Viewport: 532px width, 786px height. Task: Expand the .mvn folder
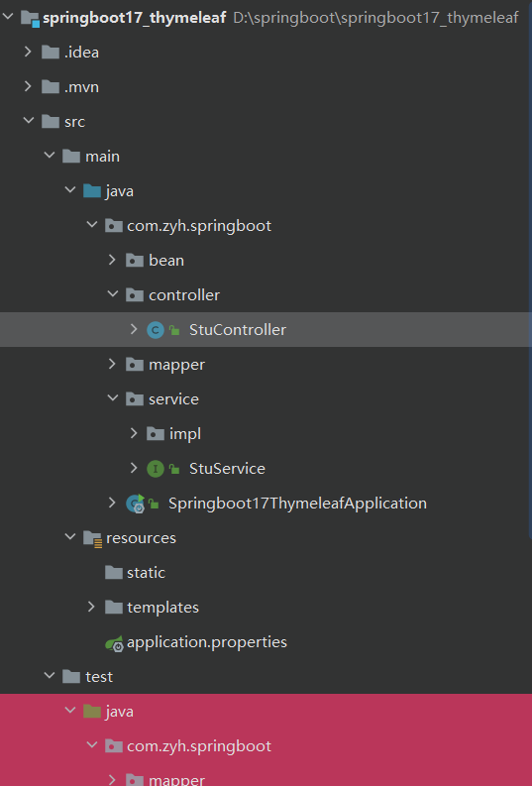28,86
